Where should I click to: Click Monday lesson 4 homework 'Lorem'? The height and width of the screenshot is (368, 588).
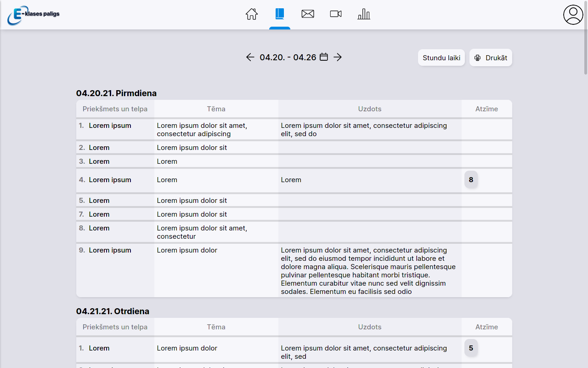point(291,180)
